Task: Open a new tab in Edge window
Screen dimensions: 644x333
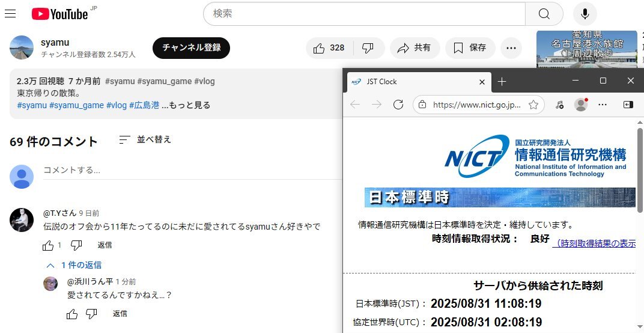Action: coord(502,82)
